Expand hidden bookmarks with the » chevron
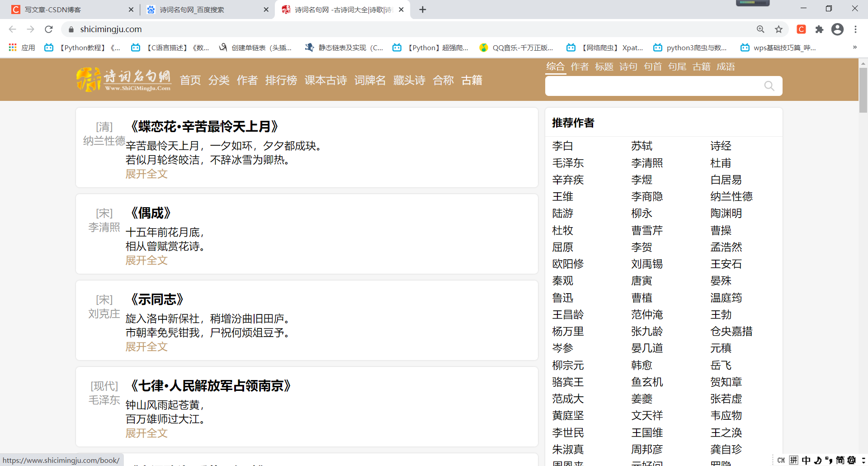 click(855, 47)
